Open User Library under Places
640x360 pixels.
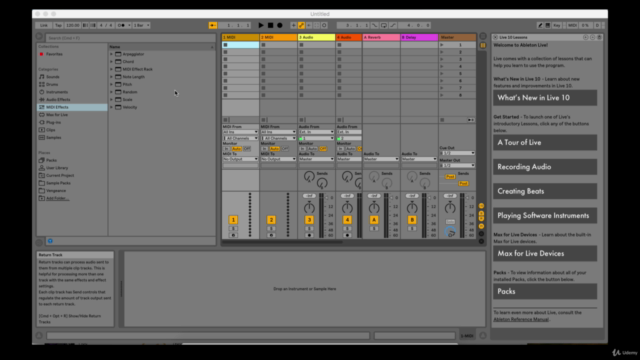point(57,168)
